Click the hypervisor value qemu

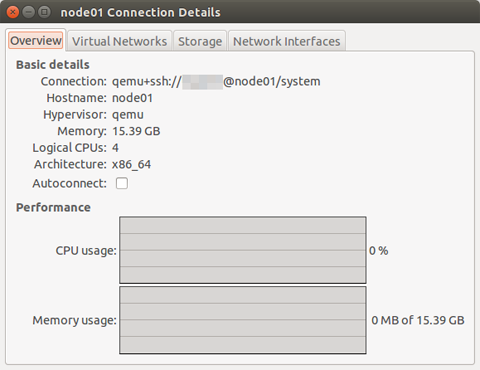point(128,115)
